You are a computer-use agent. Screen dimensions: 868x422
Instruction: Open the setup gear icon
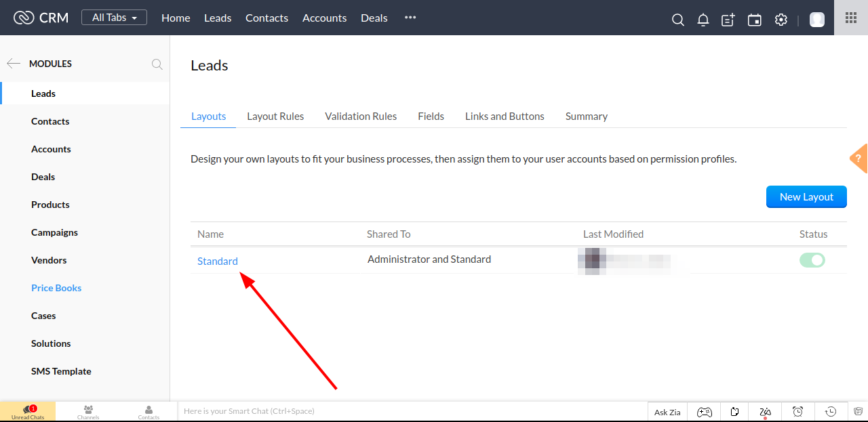781,20
